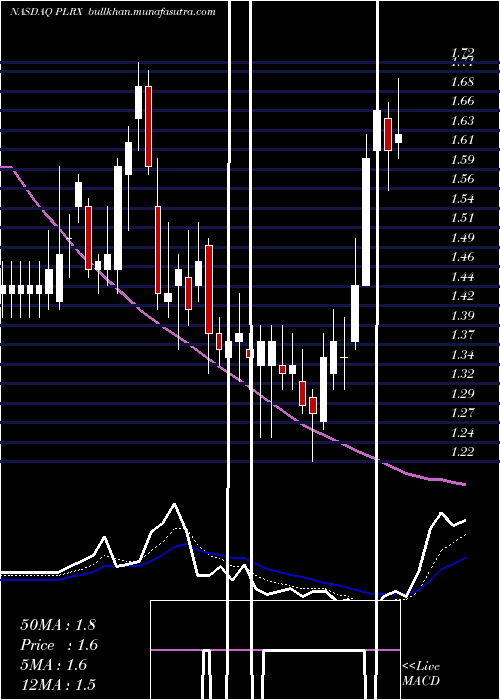
Task: Click the 1.44 price axis label
Action: [x=462, y=277]
